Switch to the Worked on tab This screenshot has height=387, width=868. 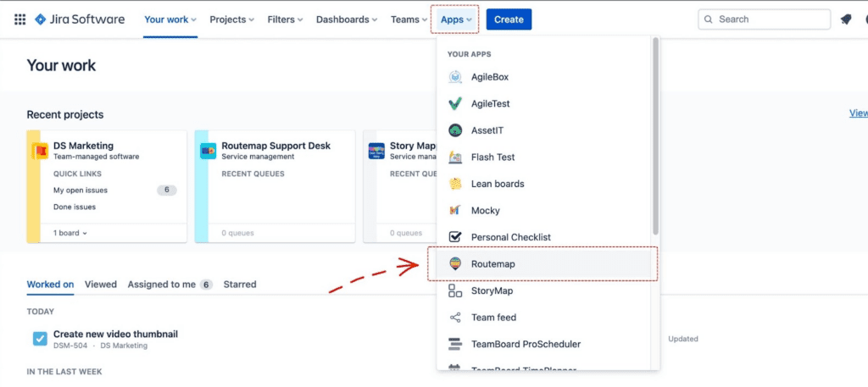(50, 285)
